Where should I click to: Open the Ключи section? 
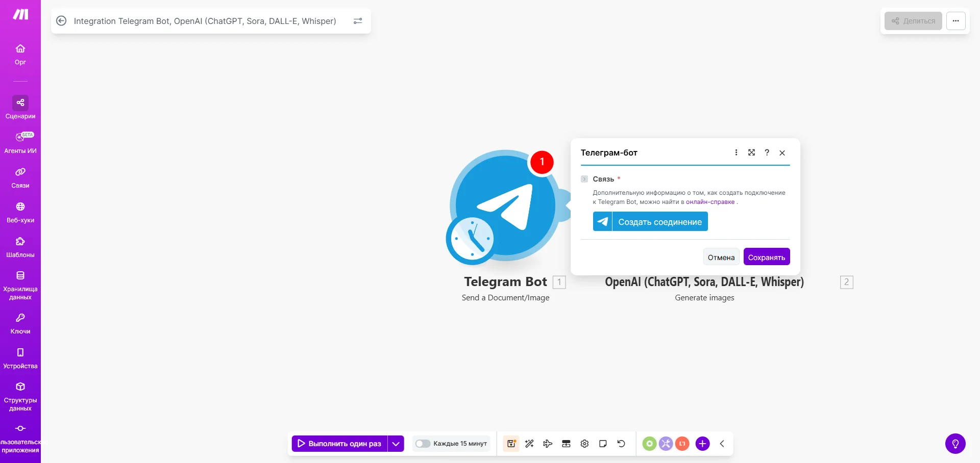pos(20,323)
